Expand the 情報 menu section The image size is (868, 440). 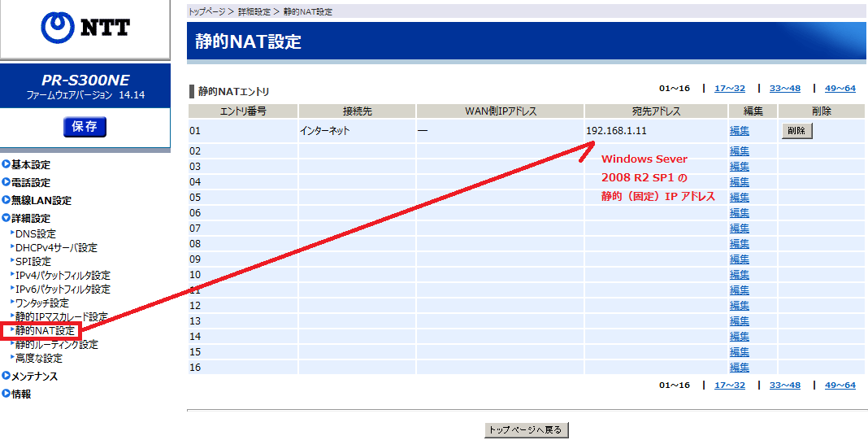click(21, 394)
